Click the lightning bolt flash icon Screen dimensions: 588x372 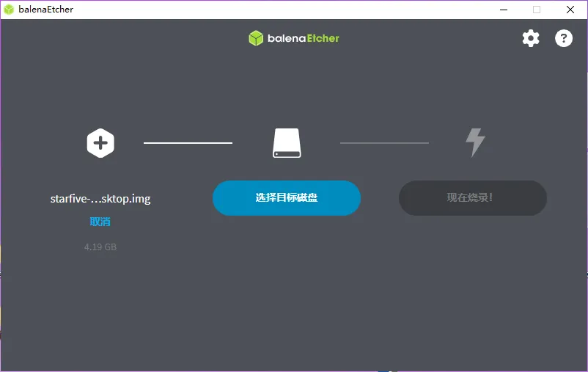[x=476, y=142]
